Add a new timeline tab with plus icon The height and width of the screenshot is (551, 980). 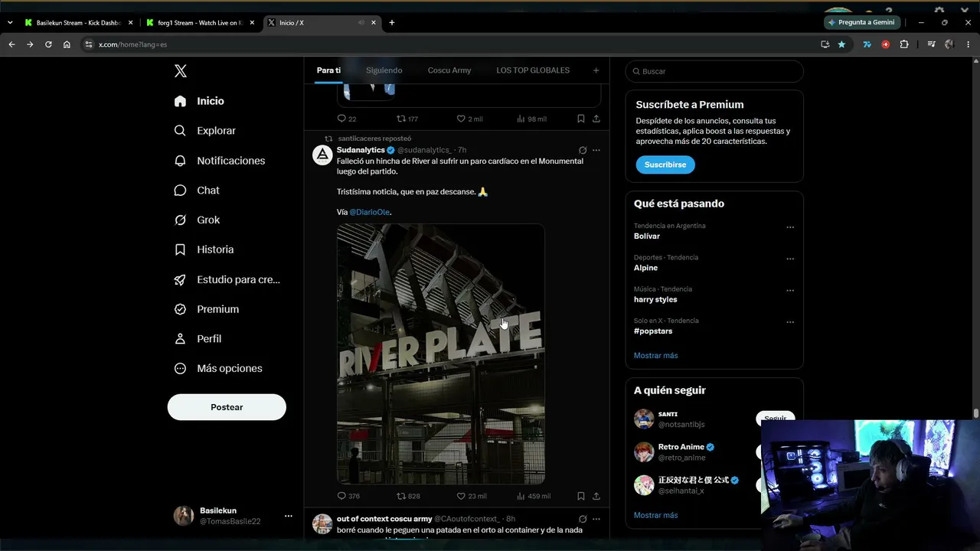[596, 70]
